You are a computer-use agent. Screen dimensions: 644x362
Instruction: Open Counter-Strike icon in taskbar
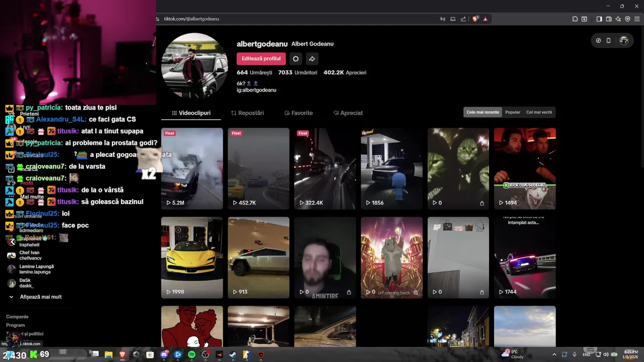tap(247, 354)
